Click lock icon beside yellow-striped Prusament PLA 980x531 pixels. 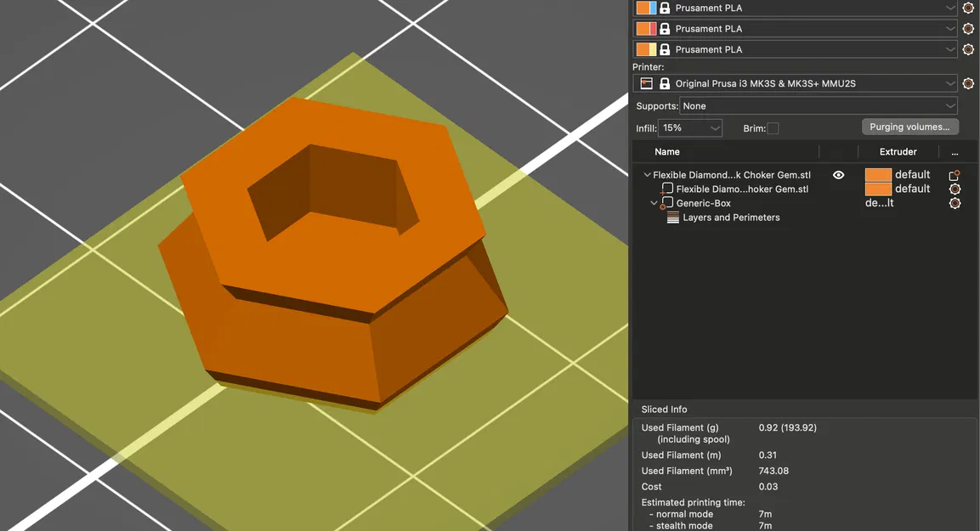pos(665,49)
